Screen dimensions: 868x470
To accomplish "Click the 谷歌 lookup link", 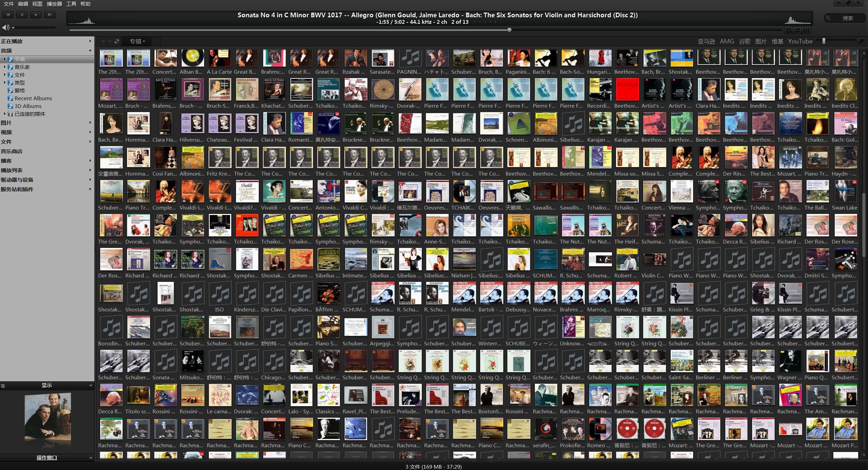I will pos(744,41).
